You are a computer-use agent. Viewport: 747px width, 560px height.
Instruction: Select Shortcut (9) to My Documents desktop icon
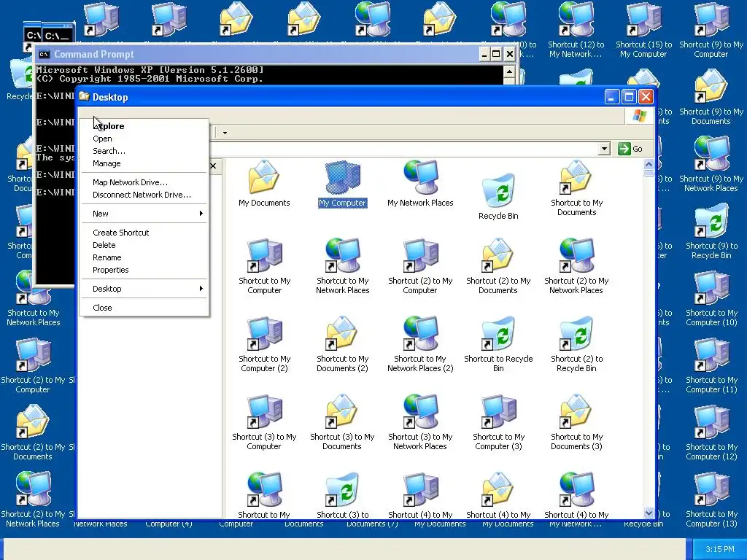click(x=711, y=98)
